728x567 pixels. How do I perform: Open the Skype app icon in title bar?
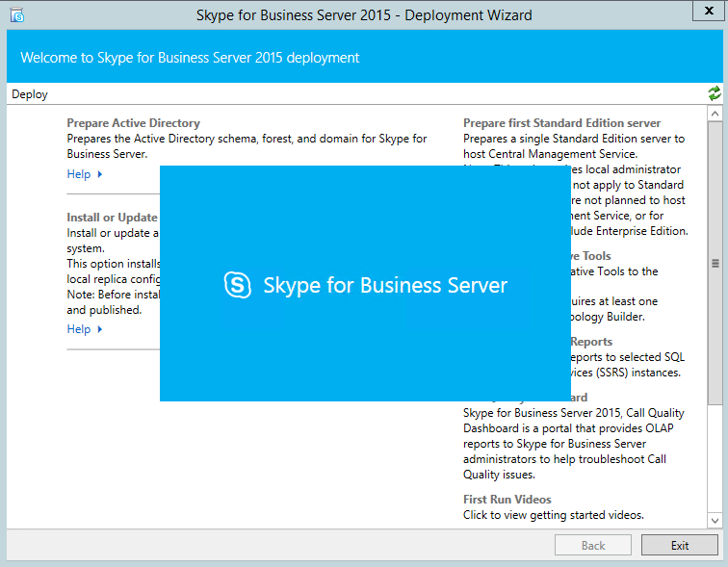pos(17,14)
